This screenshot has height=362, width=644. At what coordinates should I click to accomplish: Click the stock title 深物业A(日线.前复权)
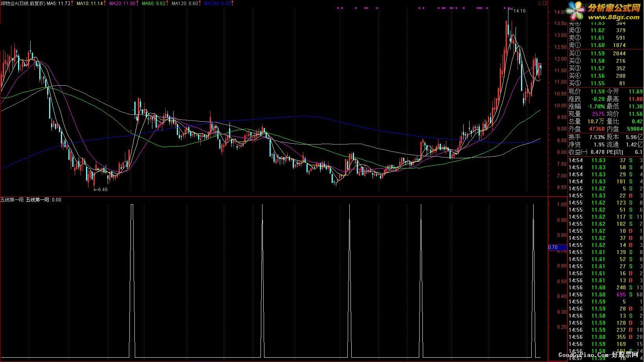23,3
